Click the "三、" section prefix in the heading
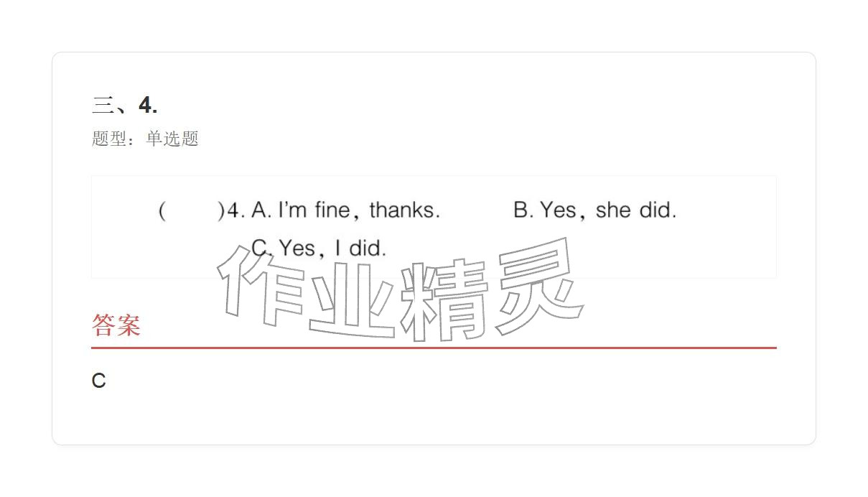868x497 pixels. point(113,106)
